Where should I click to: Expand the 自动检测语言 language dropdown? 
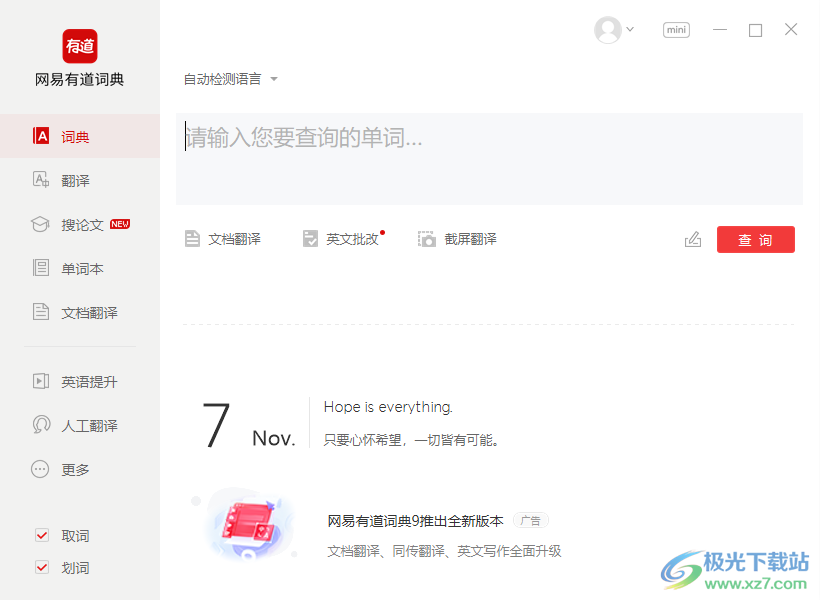(230, 79)
